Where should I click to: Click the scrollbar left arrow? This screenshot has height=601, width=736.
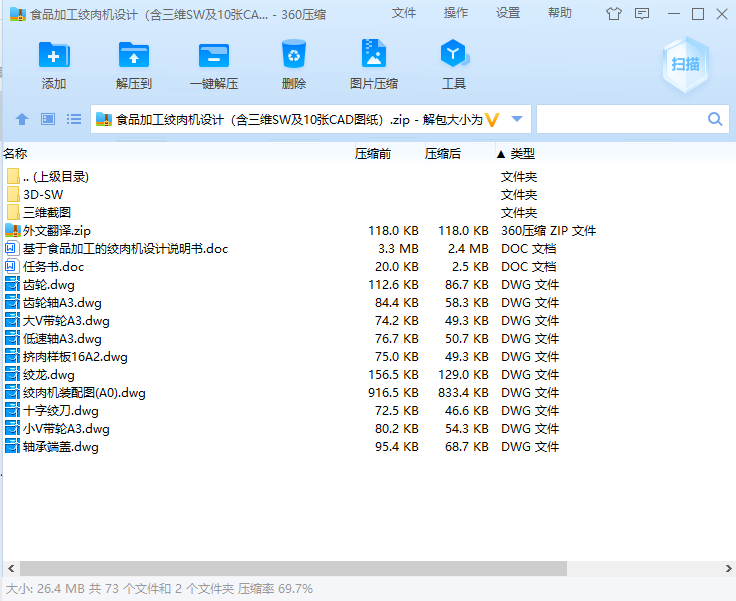[11, 569]
